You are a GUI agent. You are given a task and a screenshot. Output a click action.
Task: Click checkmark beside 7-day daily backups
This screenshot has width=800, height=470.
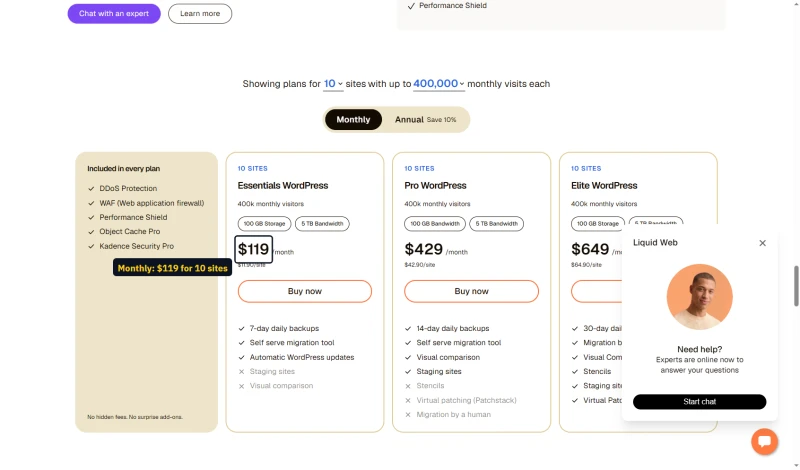241,329
